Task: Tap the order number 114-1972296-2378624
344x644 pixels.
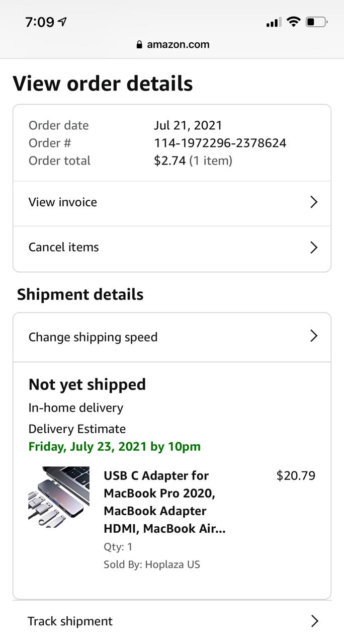Action: click(220, 143)
